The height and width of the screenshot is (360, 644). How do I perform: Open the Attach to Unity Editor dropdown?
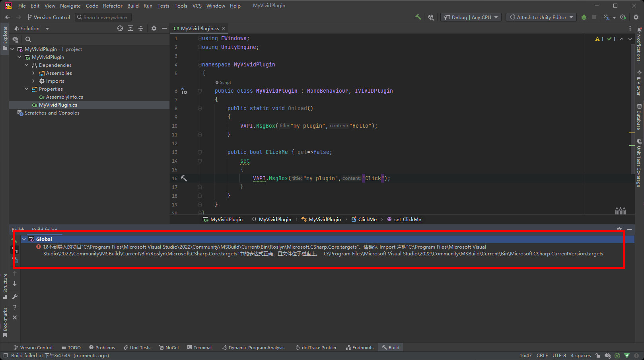point(542,17)
